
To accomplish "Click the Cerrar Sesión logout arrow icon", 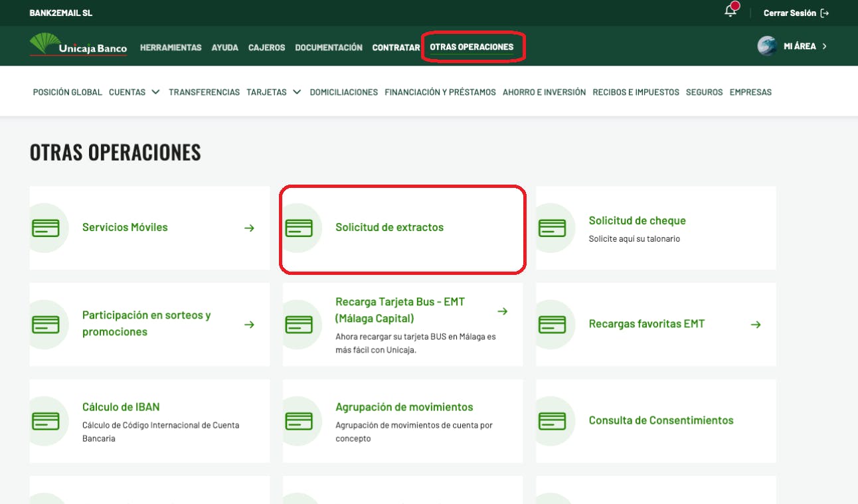I will click(825, 13).
